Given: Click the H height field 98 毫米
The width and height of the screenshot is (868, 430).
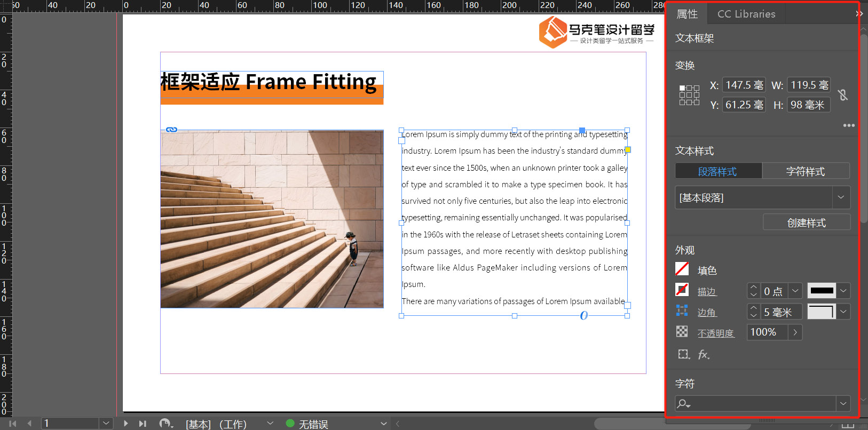Looking at the screenshot, I should coord(809,105).
